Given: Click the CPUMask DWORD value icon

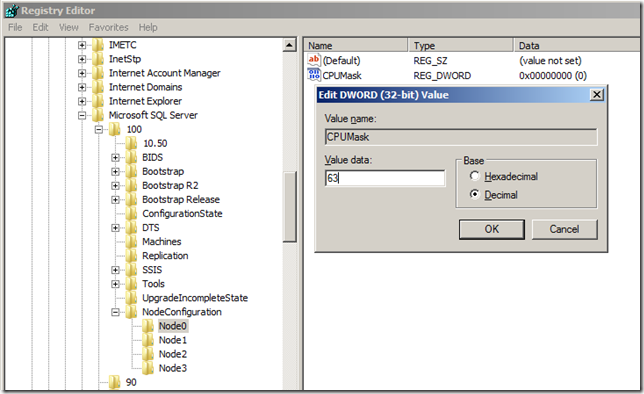Looking at the screenshot, I should 314,75.
